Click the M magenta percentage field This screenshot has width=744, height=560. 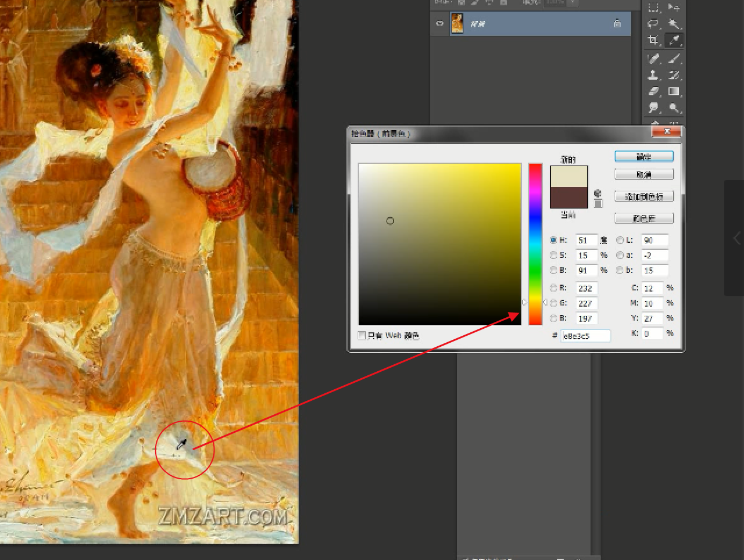[653, 303]
